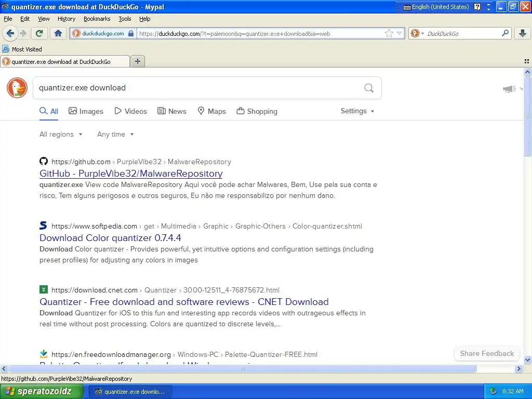This screenshot has width=532, height=399.
Task: Click the duckduckgo.com site identity button
Action: click(102, 33)
